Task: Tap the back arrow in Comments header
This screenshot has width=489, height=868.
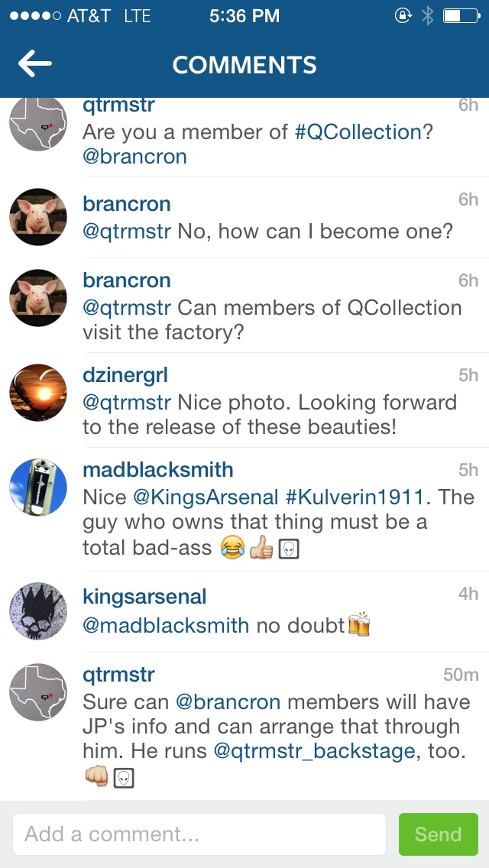Action: (x=35, y=64)
